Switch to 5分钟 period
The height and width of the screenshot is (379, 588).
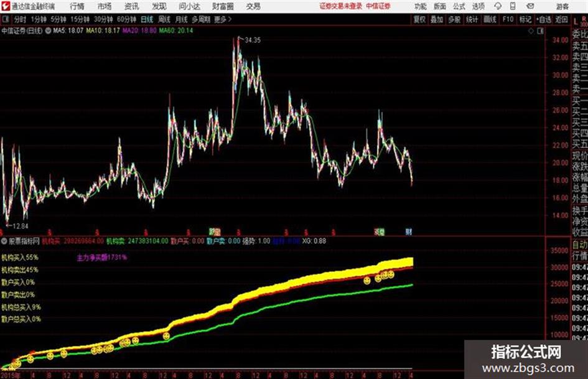[58, 19]
